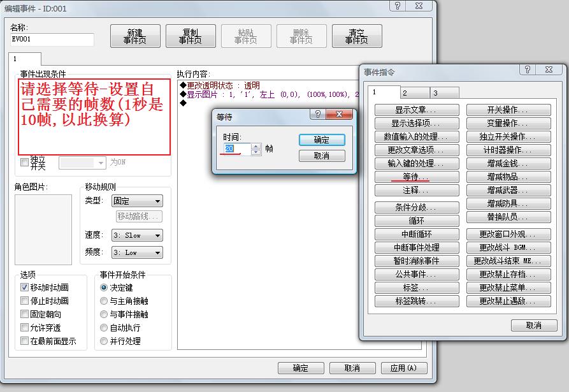Select the 与主角接触 start condition

pos(104,301)
